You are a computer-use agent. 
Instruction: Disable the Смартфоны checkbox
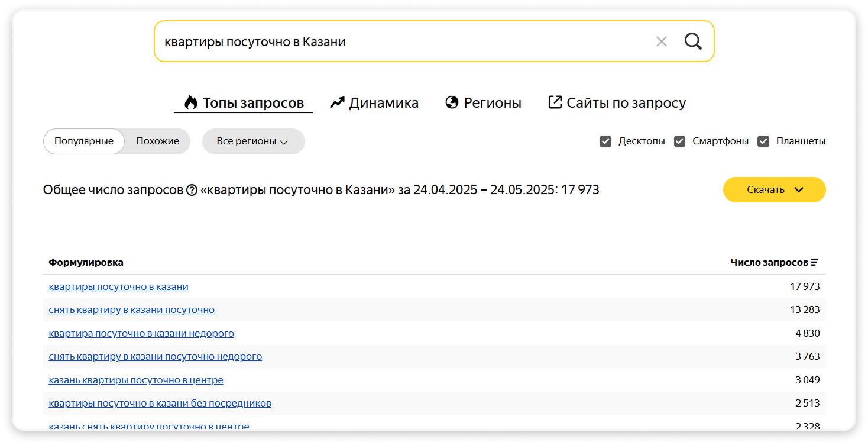click(x=679, y=141)
